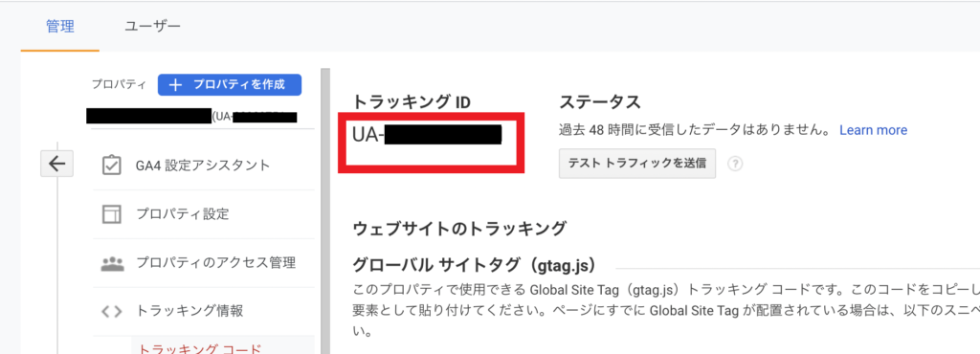Click the vertical scrollbar beside the property menu

click(324, 211)
